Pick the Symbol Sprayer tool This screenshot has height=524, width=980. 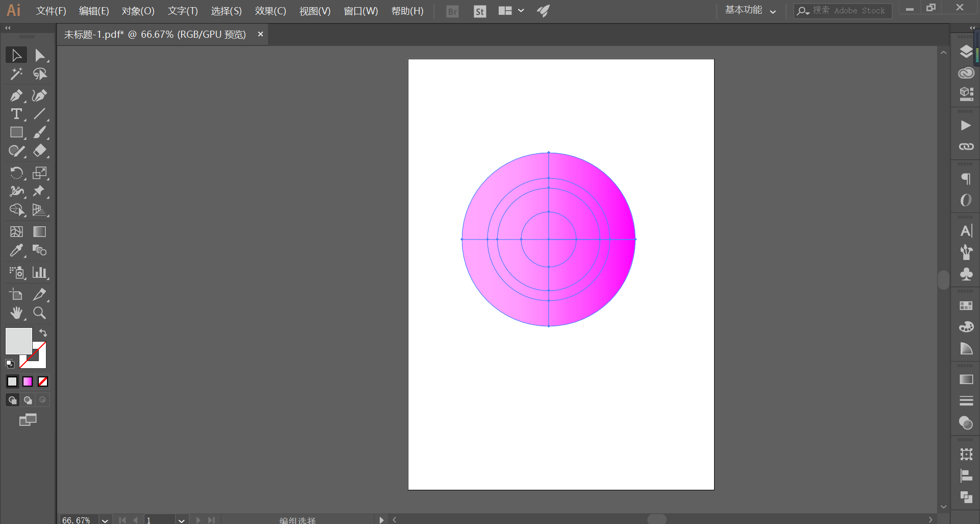click(x=16, y=272)
